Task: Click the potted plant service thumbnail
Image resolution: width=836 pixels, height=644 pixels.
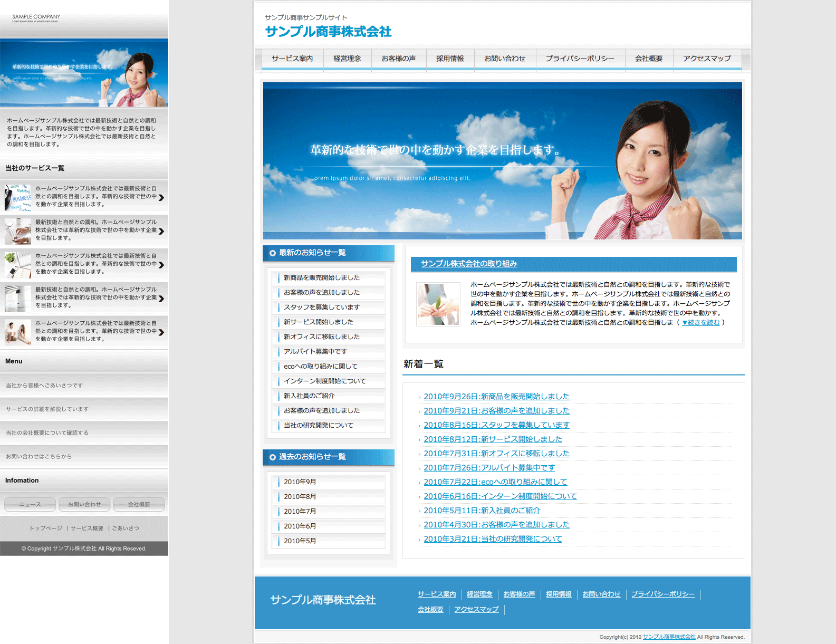Action: 18,264
